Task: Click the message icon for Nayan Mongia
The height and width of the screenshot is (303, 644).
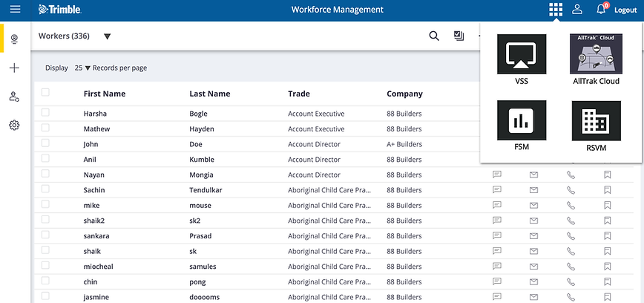Action: click(x=497, y=175)
